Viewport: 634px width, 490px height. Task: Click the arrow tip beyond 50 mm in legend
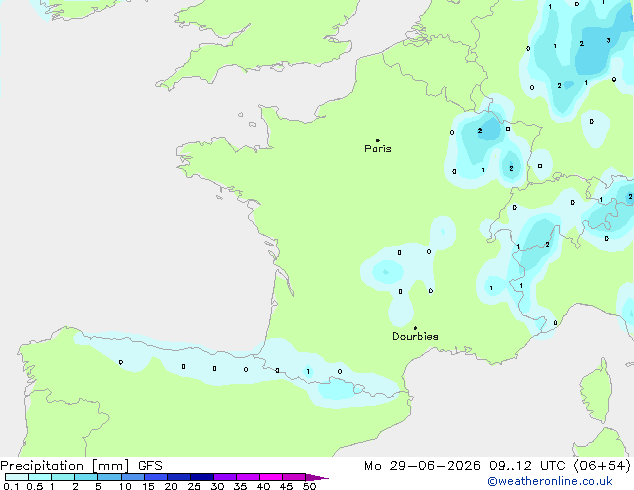point(317,477)
